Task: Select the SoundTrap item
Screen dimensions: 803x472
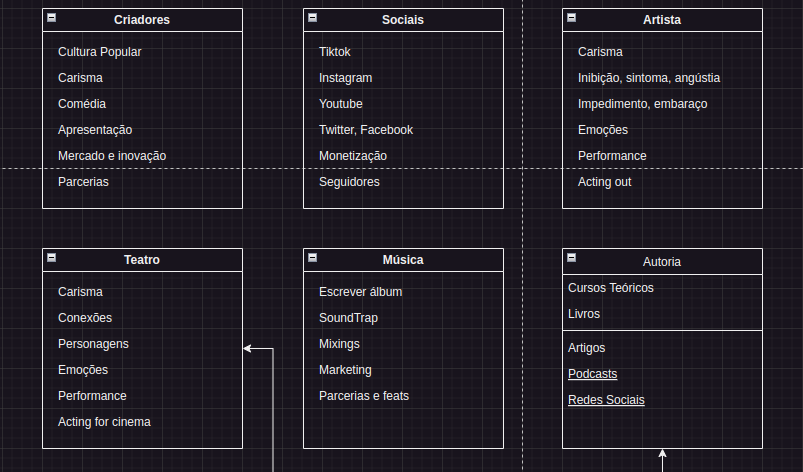Action: point(348,318)
